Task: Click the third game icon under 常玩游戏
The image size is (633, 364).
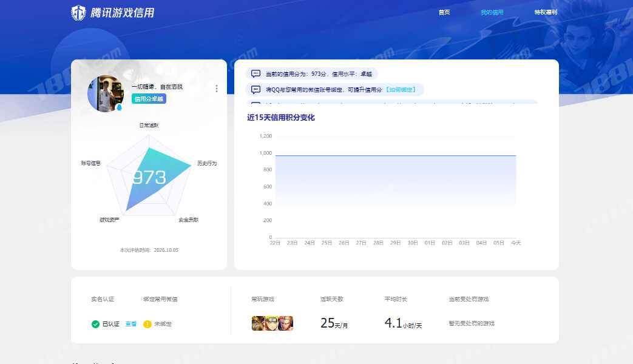Action: (286, 323)
